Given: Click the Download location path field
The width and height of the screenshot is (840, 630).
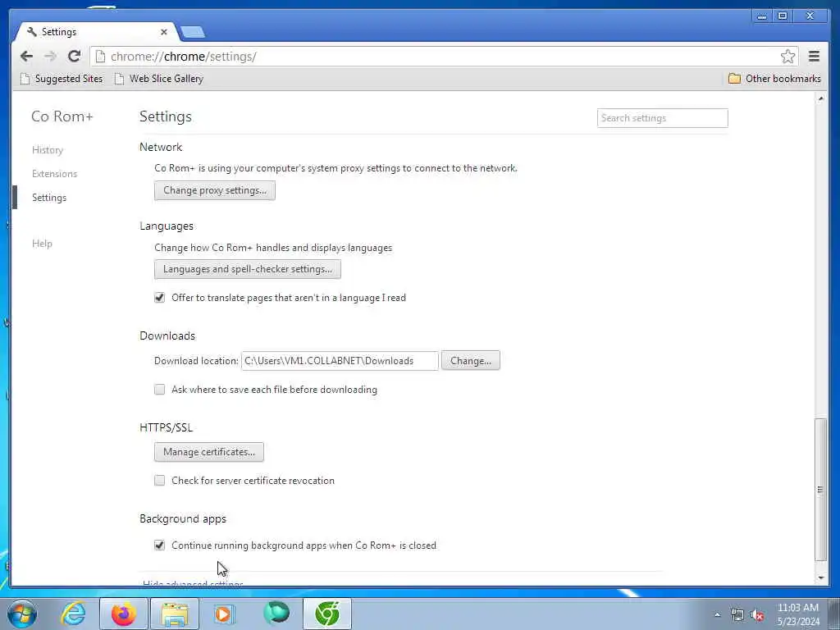Looking at the screenshot, I should (340, 361).
